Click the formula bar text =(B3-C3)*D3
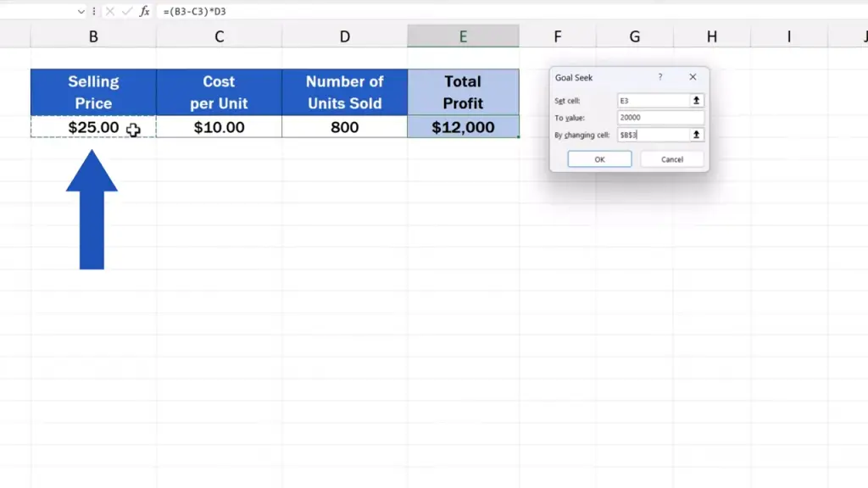The width and height of the screenshot is (868, 488). click(195, 11)
